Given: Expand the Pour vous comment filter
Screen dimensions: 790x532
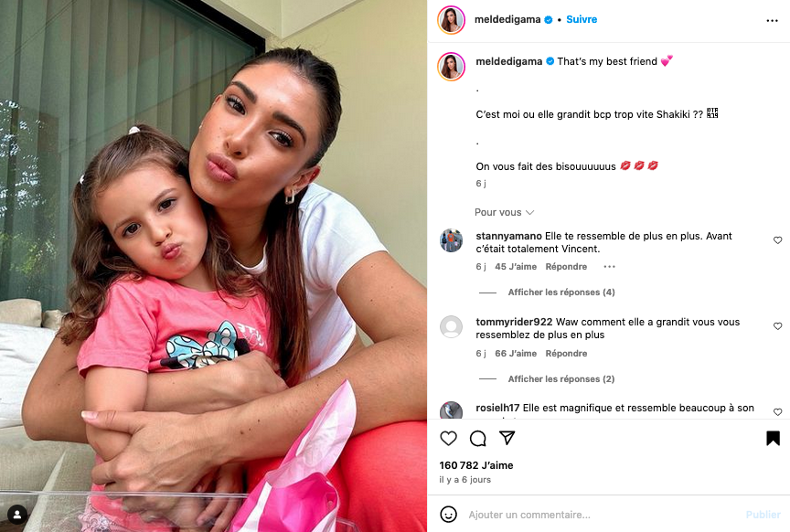Looking at the screenshot, I should (x=504, y=212).
